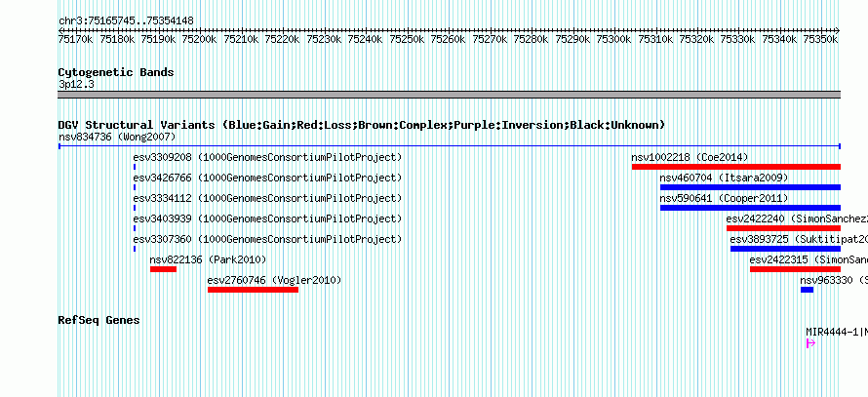Select the red nsv1002218 loss bar
868x397 pixels.
tap(736, 167)
